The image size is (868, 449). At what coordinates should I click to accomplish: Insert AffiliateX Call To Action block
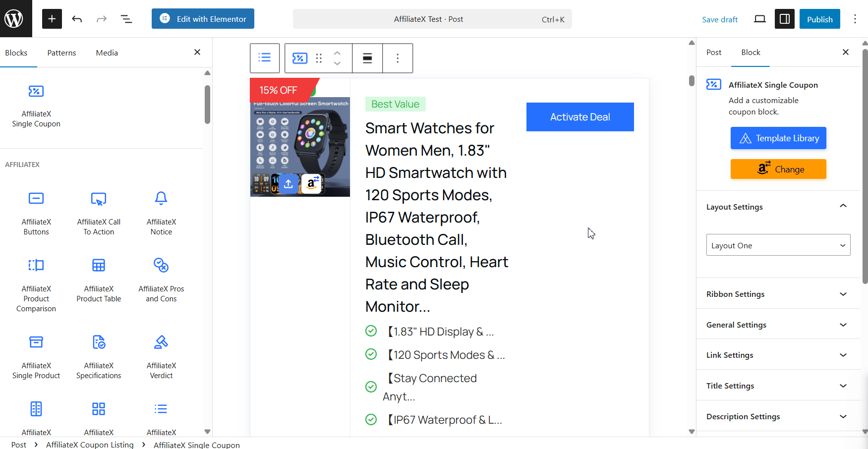click(99, 213)
